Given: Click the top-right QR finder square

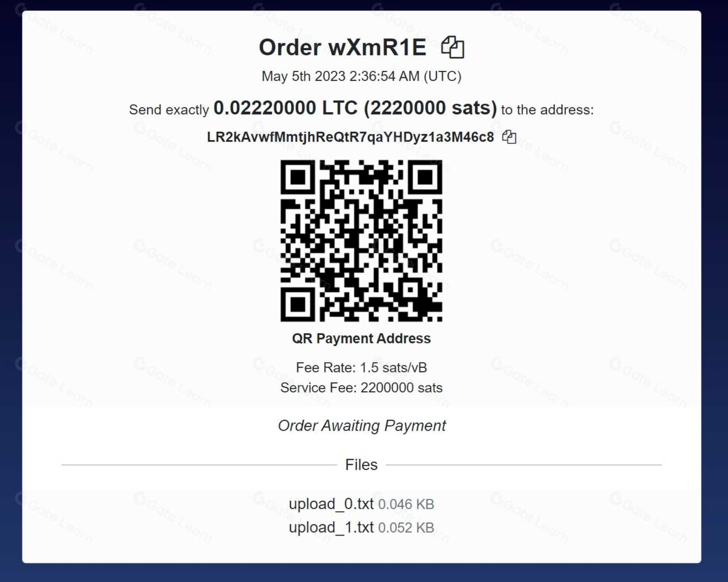Looking at the screenshot, I should point(425,177).
